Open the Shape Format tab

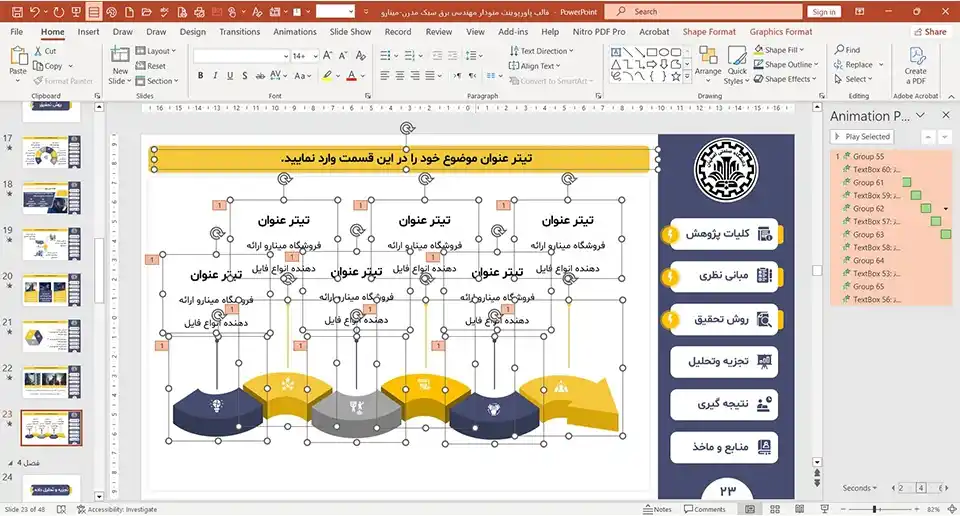point(709,32)
